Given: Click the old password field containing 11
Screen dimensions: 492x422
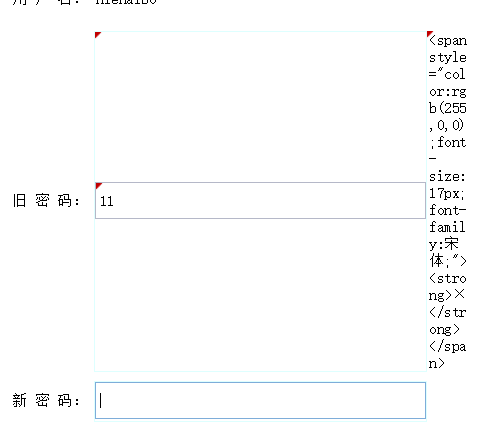Looking at the screenshot, I should (260, 201).
